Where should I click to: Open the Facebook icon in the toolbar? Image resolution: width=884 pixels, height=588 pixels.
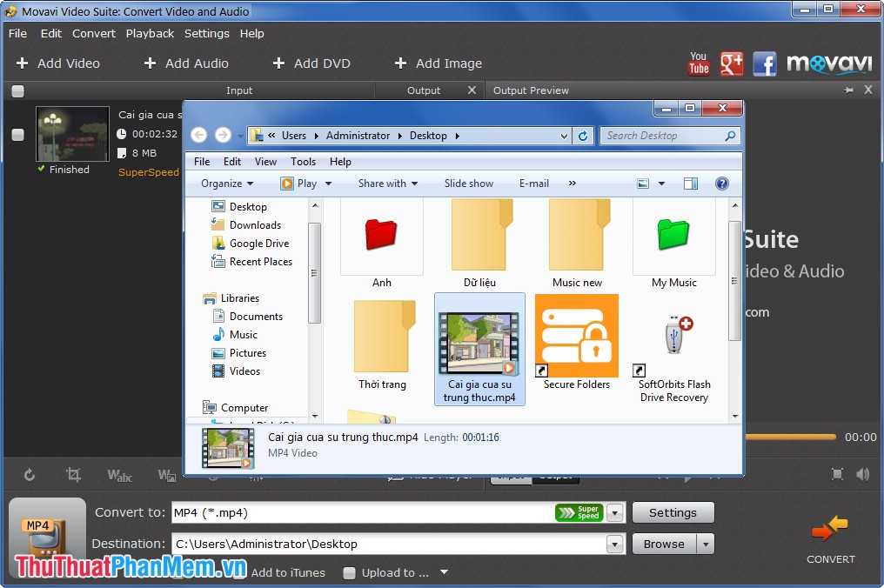click(765, 63)
